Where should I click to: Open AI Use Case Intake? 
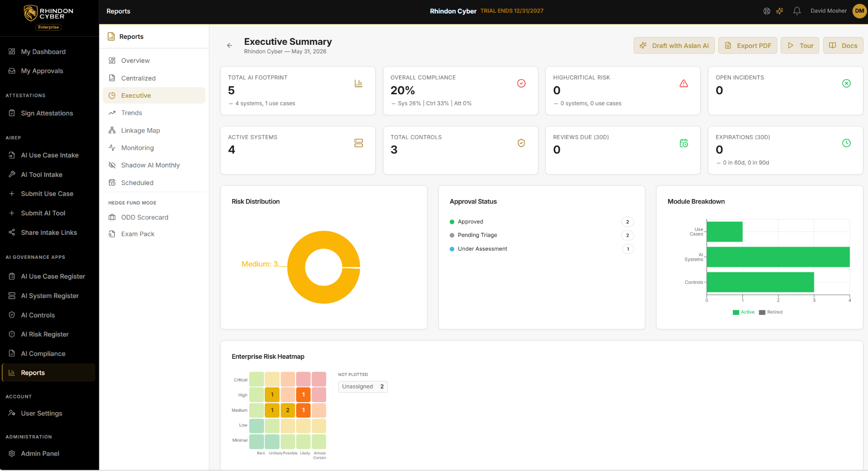pyautogui.click(x=49, y=155)
